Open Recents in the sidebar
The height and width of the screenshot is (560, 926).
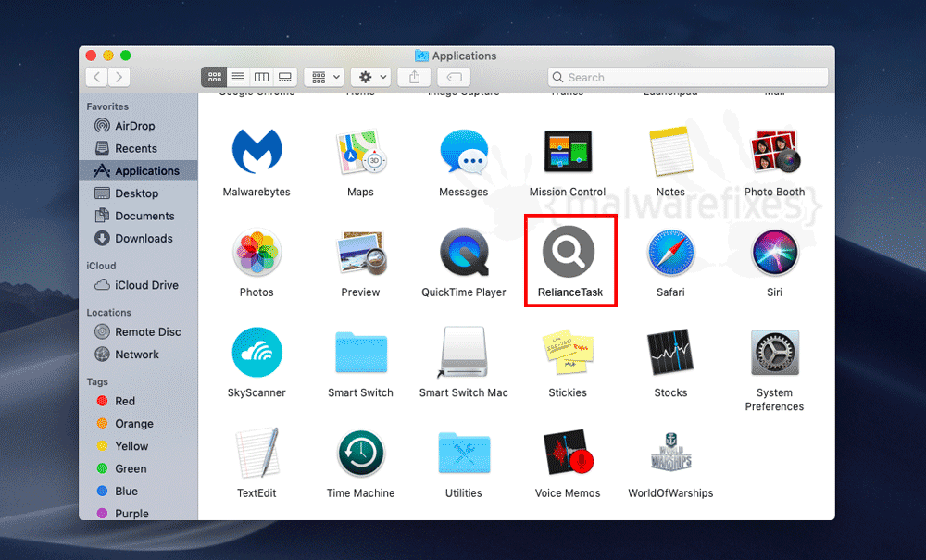(138, 148)
